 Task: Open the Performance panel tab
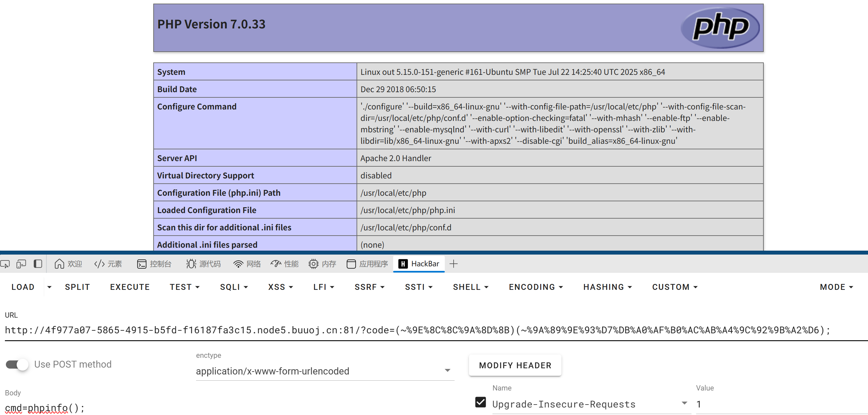coord(284,264)
